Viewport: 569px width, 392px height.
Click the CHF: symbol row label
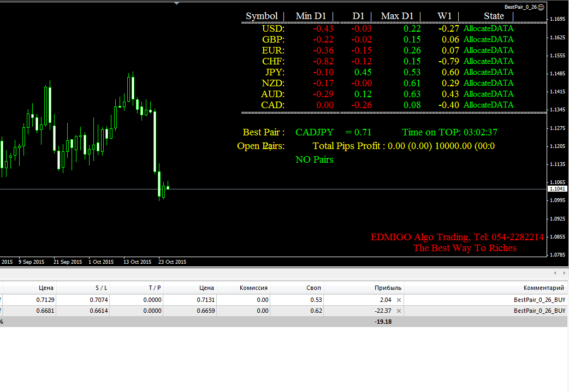click(x=273, y=61)
